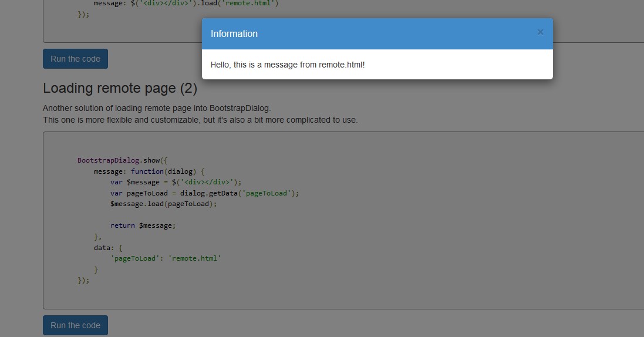This screenshot has height=337, width=644.
Task: Click the closing '});' in the top code block
Action: (83, 14)
